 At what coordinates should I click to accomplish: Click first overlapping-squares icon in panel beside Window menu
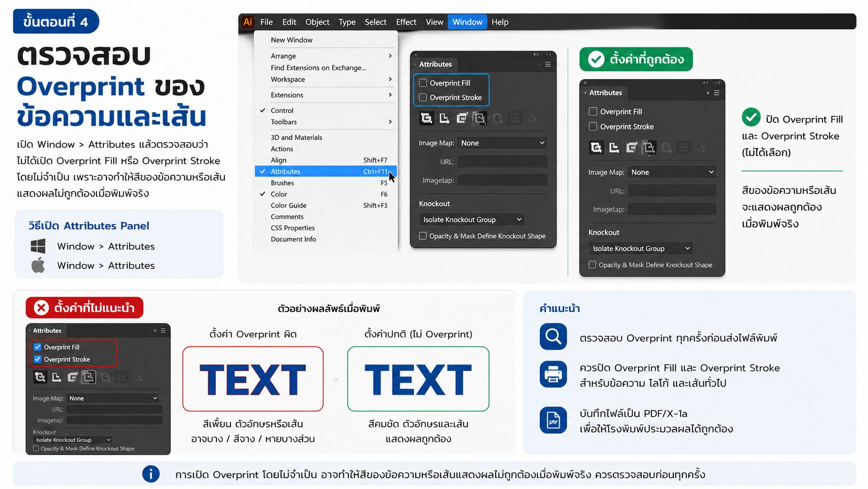pos(426,118)
